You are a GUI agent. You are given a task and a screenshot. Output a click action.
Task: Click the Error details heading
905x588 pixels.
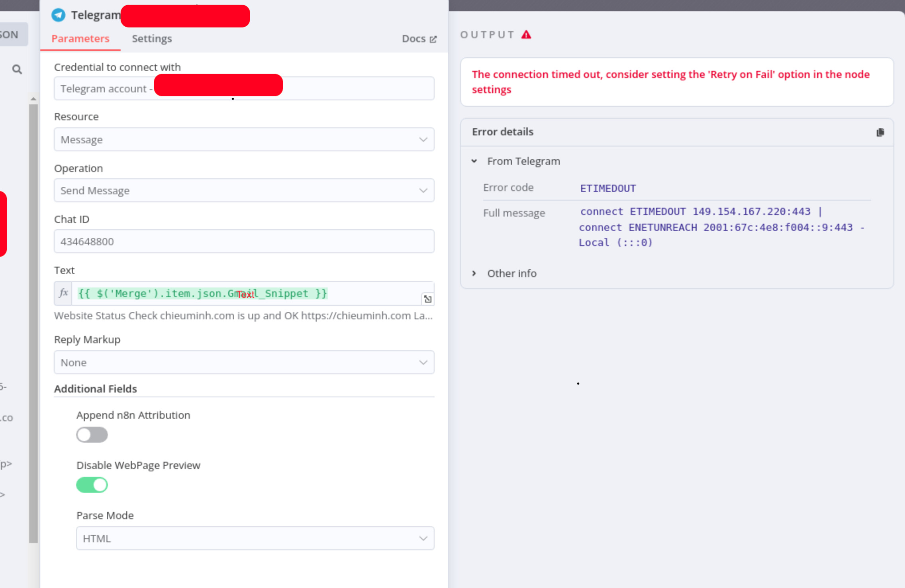coord(502,132)
